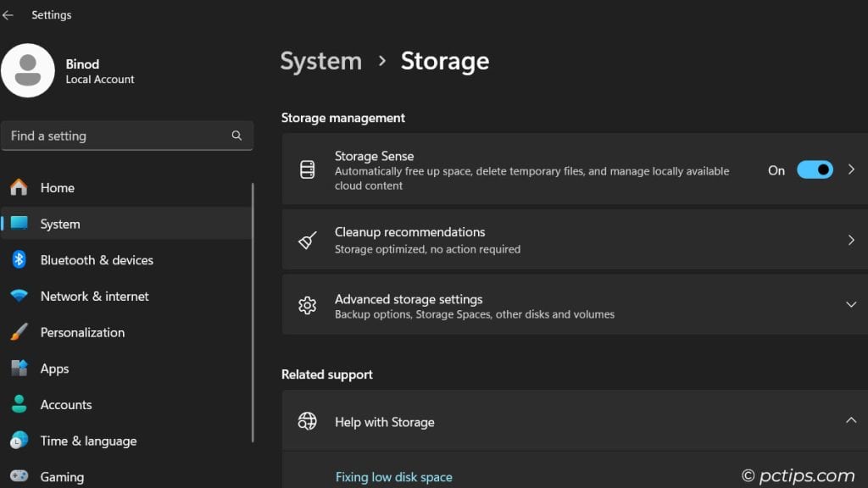Open Network & internet settings
Viewport: 868px width, 488px height.
coord(127,296)
